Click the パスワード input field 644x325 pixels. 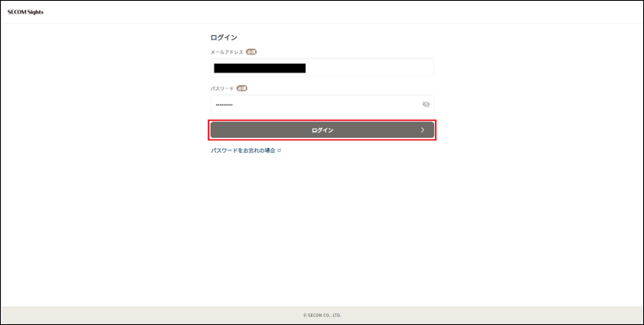pos(323,104)
